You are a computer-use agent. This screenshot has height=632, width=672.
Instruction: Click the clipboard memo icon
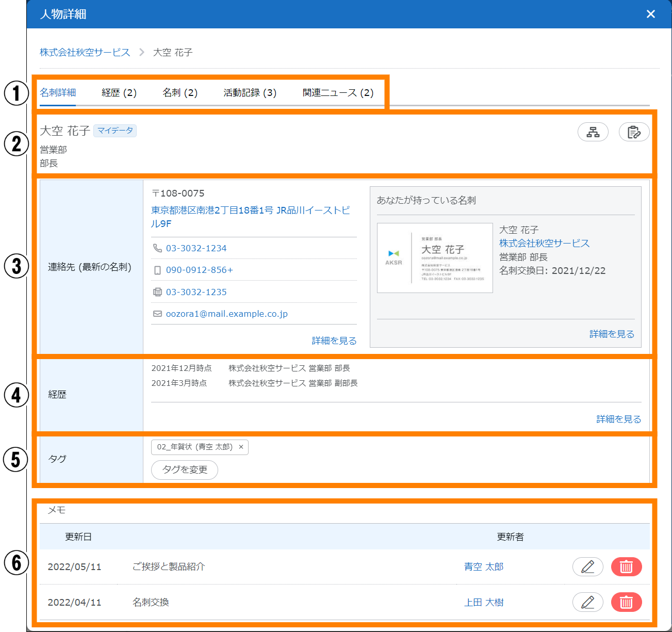(634, 132)
